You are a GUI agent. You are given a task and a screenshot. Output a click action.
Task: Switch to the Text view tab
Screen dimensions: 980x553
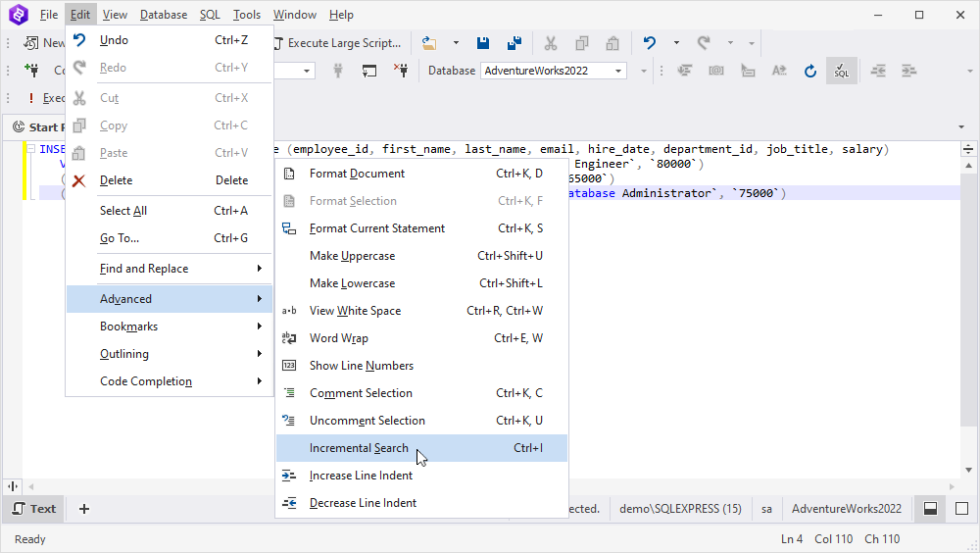[x=34, y=509]
